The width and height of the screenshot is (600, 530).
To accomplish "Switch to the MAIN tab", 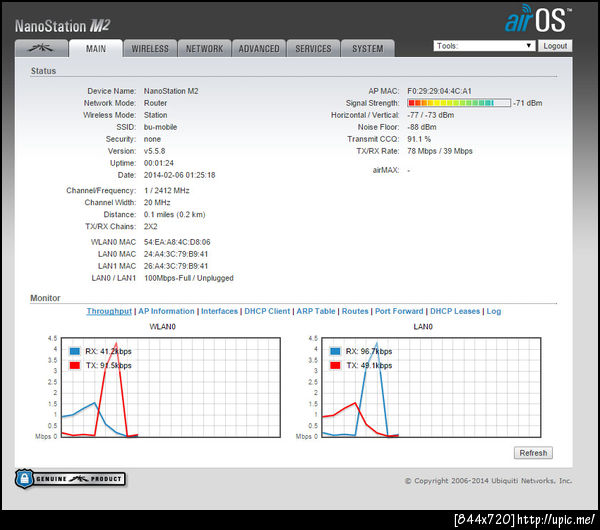I will pos(96,49).
